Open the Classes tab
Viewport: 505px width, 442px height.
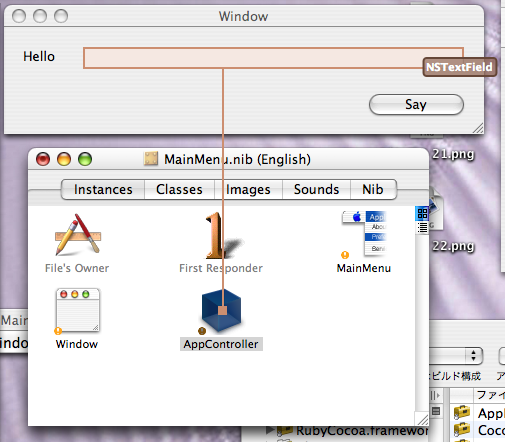pyautogui.click(x=179, y=189)
